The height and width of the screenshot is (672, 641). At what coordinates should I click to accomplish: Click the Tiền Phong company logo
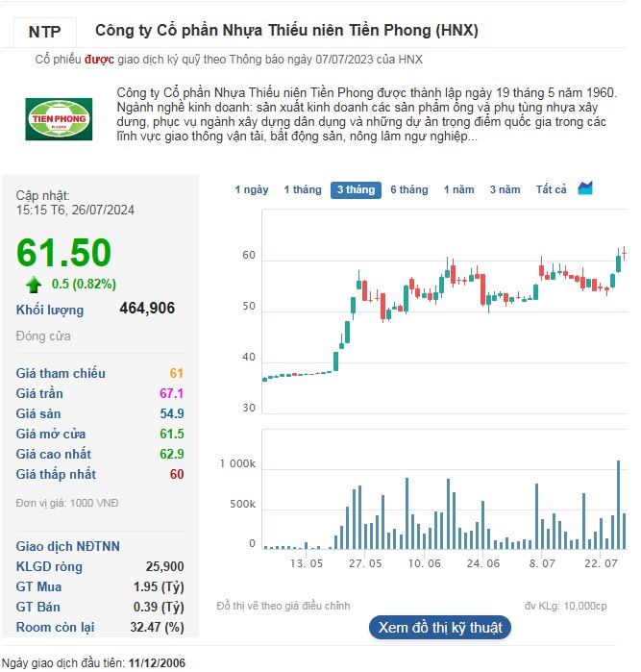coord(59,118)
